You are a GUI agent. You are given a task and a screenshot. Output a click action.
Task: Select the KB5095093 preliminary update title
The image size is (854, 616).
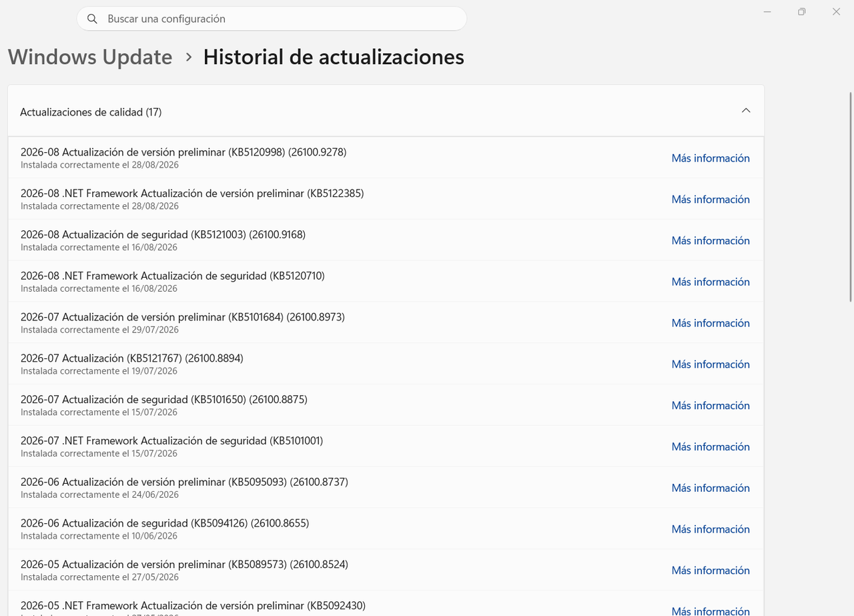(184, 482)
